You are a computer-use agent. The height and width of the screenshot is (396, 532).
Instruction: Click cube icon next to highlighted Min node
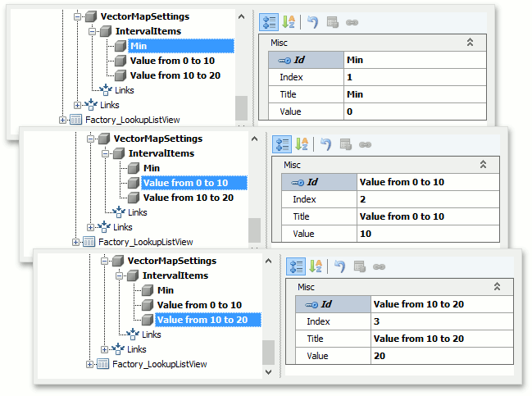(120, 47)
